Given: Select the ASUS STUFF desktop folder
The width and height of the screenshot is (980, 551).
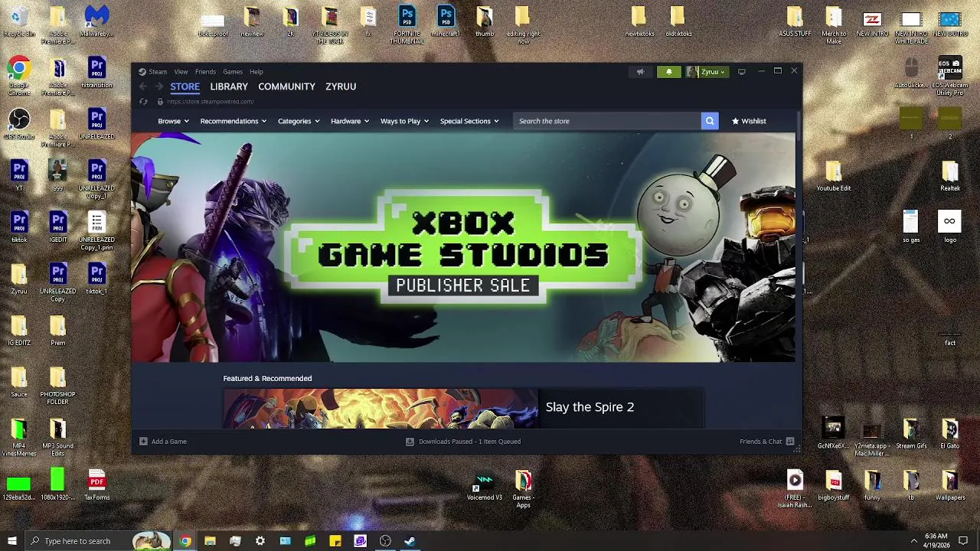Looking at the screenshot, I should (795, 21).
